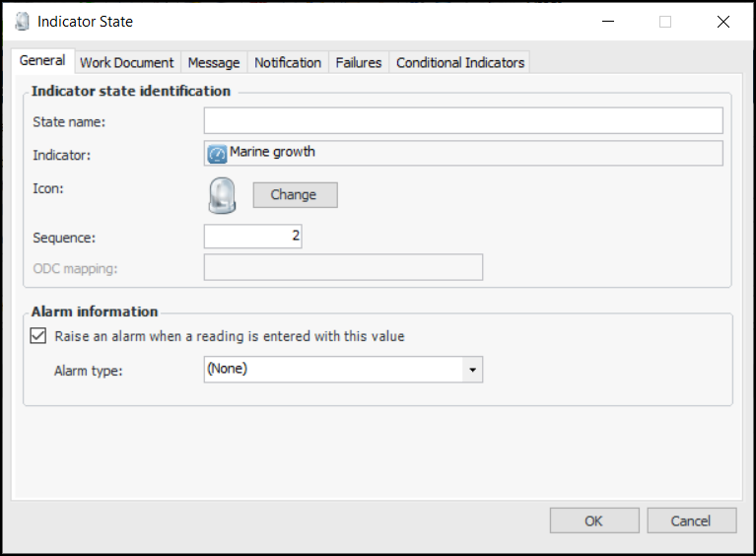Screen dimensions: 756x556
Task: Click the ODC mapping field
Action: pos(343,268)
